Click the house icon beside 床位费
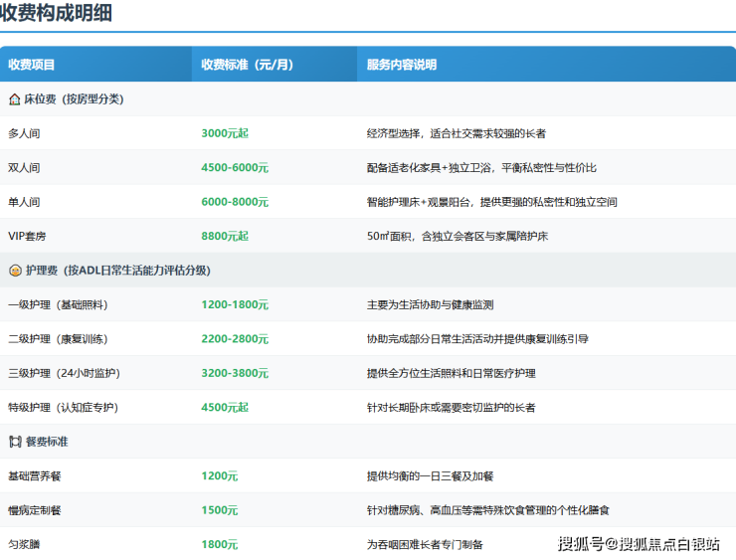The height and width of the screenshot is (560, 736). coord(14,99)
